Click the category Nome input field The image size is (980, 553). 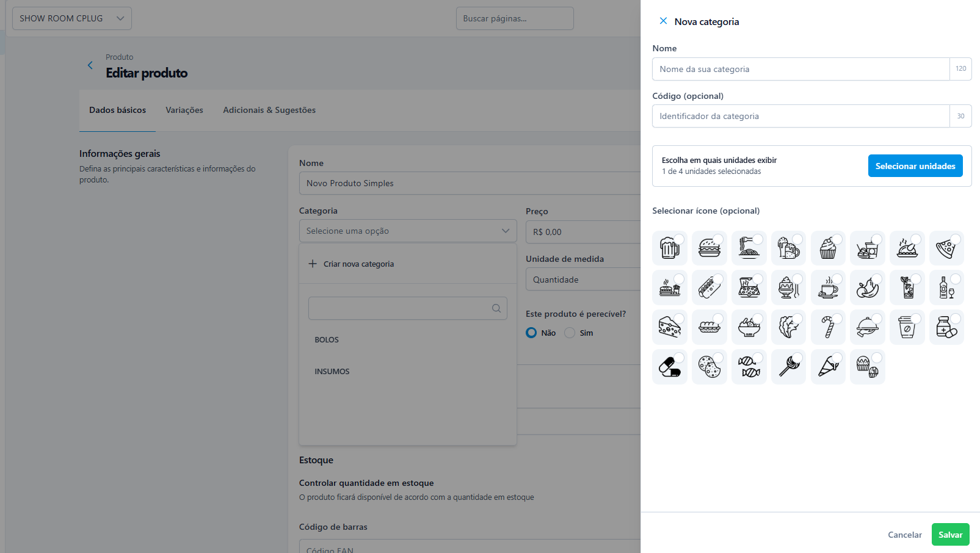coord(800,69)
